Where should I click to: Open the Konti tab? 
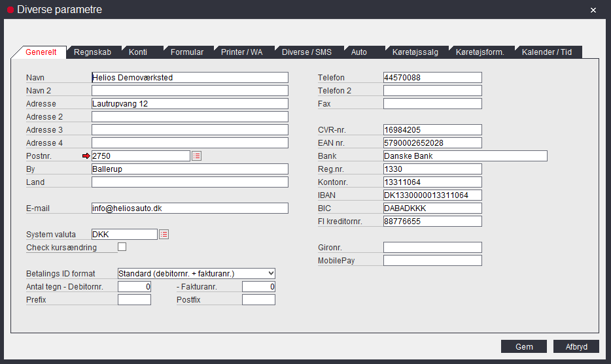click(137, 52)
